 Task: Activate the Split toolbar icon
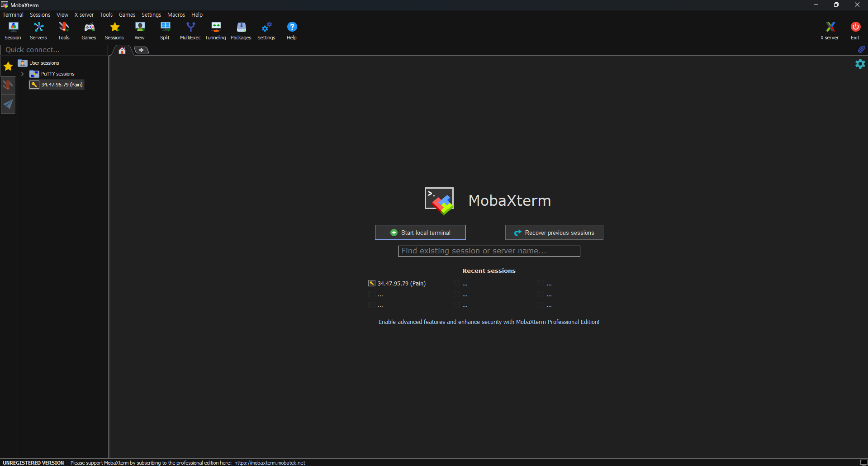[165, 31]
